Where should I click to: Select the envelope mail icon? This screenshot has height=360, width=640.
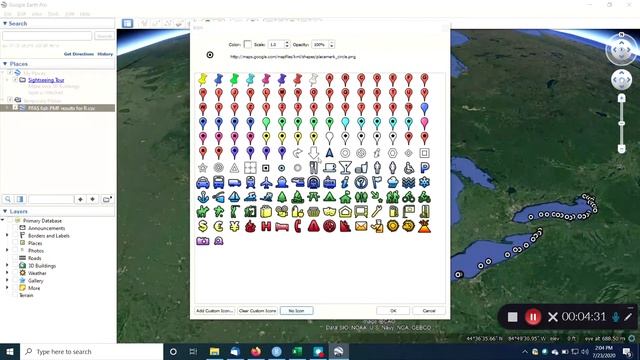pyautogui.click(x=361, y=226)
